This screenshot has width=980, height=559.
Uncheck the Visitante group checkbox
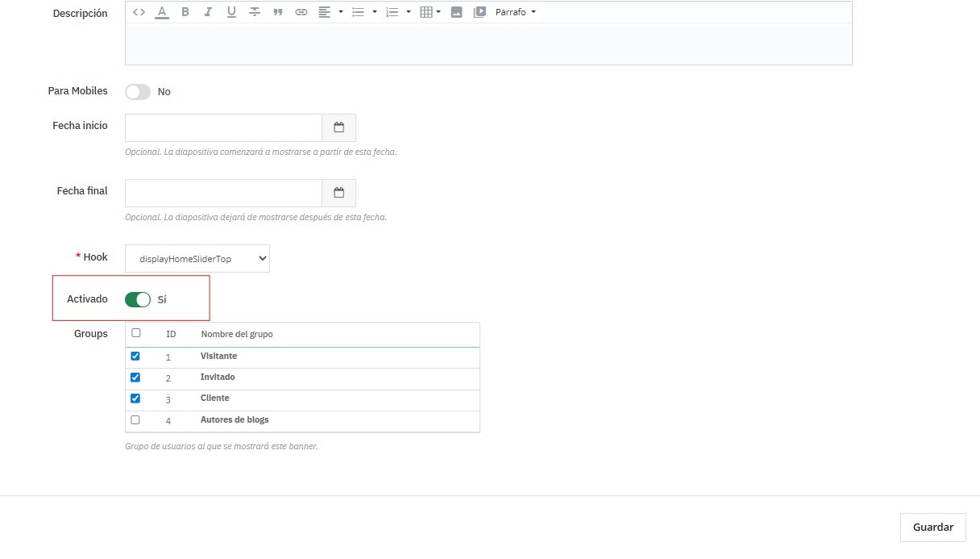point(135,356)
